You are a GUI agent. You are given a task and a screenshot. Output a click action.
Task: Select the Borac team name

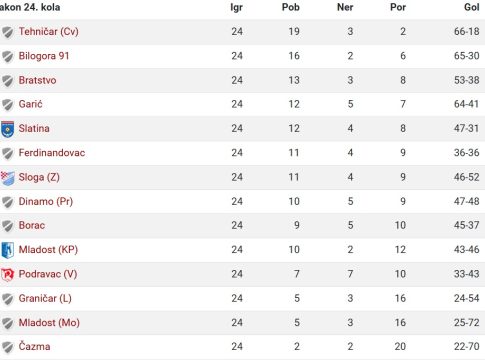coord(32,225)
